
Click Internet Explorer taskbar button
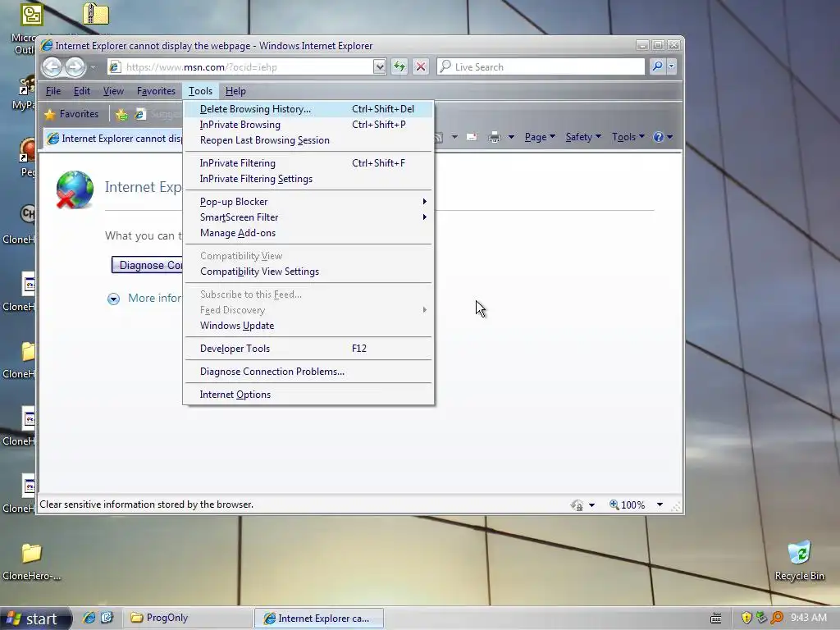(319, 619)
